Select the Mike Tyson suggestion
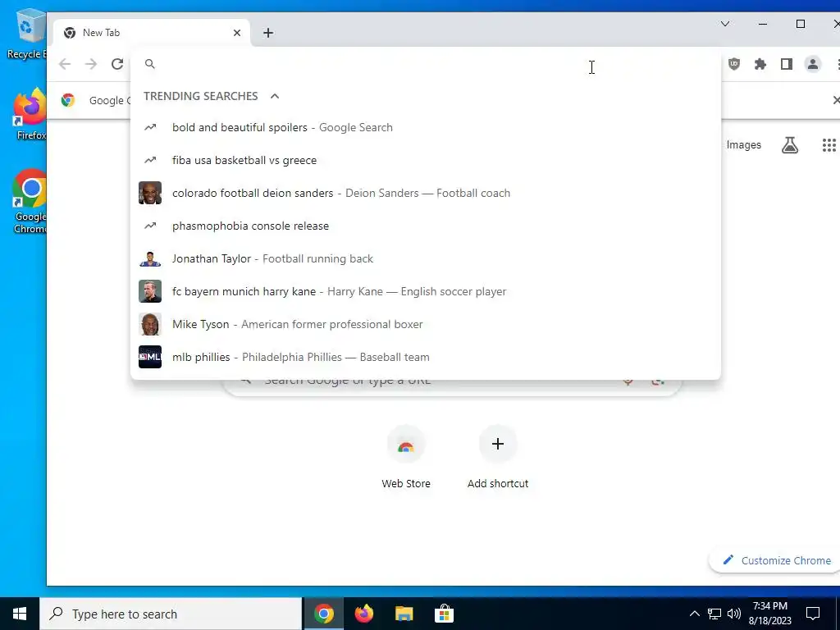Screen dimensions: 840x630 point(426,324)
